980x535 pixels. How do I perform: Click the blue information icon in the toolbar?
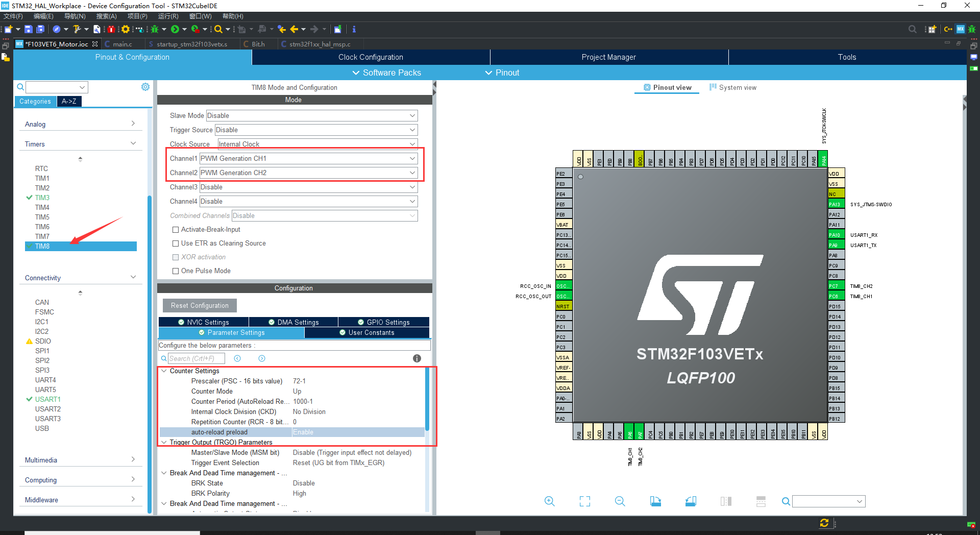click(354, 29)
